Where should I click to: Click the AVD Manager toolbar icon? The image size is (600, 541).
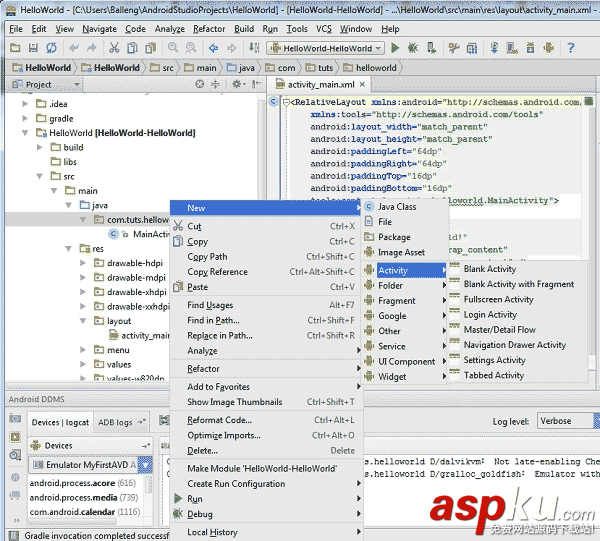coord(512,48)
